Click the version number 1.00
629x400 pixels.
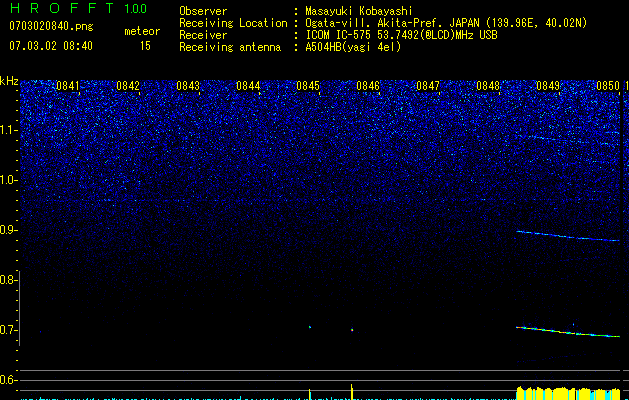click(136, 8)
